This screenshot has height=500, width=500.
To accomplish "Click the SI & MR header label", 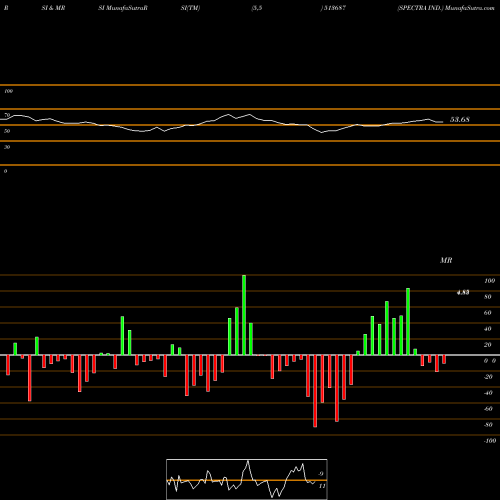I will pos(53,8).
